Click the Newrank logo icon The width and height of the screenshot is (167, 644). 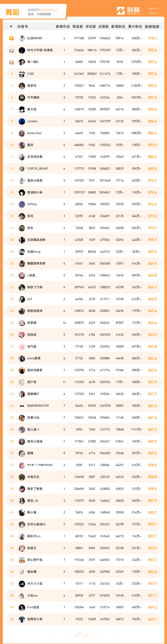click(121, 11)
